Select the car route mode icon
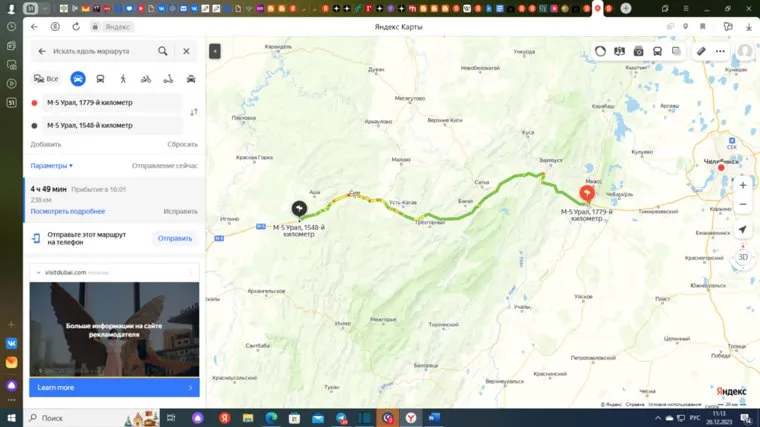The image size is (760, 427). (77, 78)
